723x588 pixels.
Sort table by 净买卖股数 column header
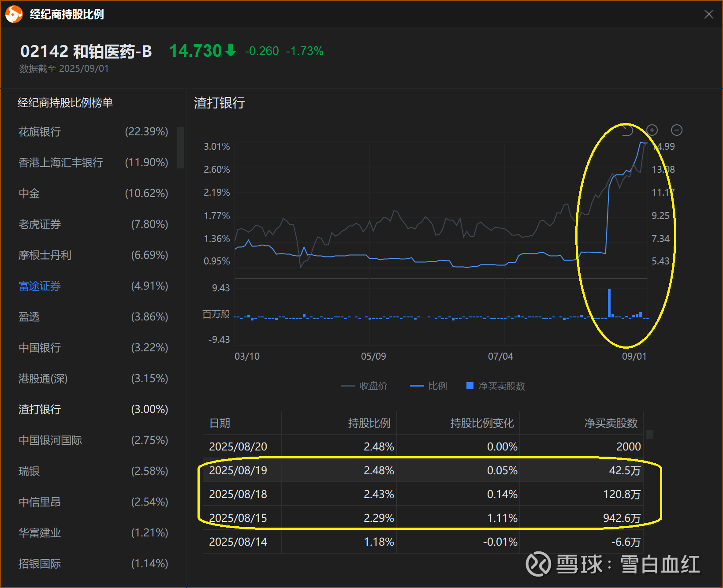[611, 423]
